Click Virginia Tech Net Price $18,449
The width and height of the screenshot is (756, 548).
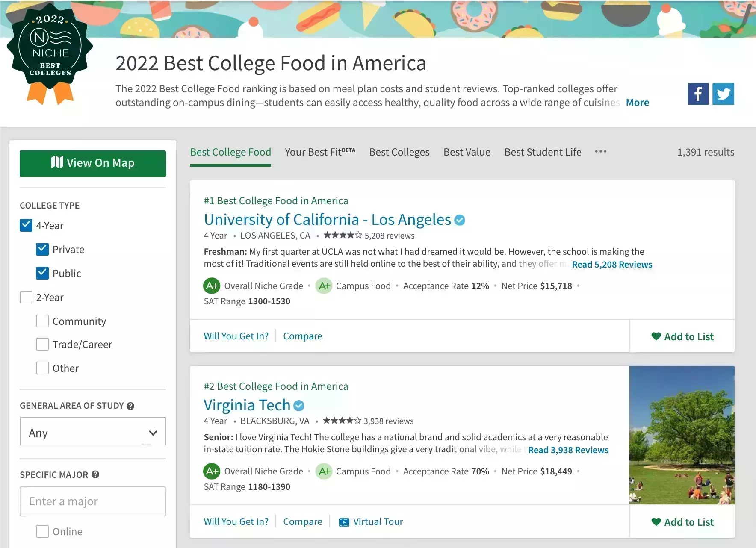click(537, 471)
